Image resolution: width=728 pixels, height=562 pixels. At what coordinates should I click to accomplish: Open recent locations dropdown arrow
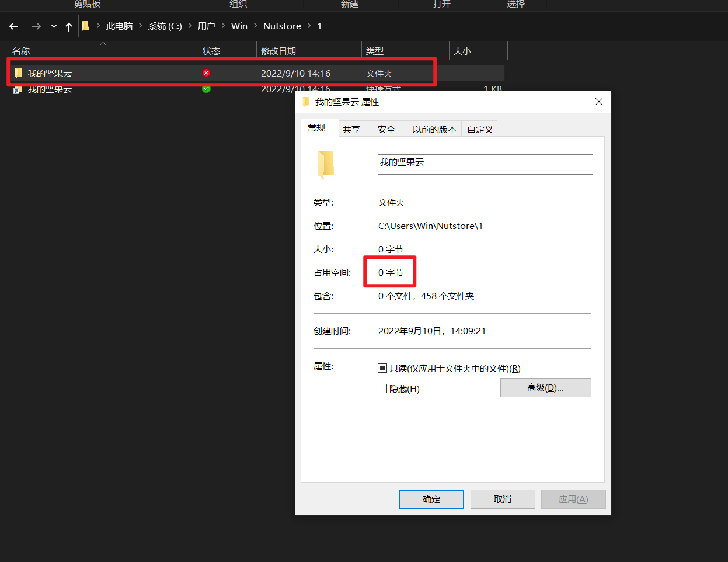coord(54,26)
